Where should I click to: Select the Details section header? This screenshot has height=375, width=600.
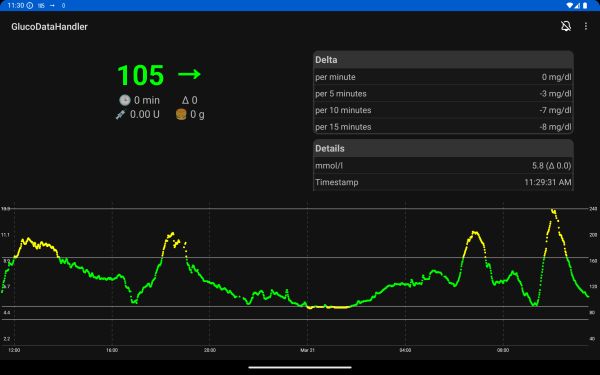[x=443, y=148]
